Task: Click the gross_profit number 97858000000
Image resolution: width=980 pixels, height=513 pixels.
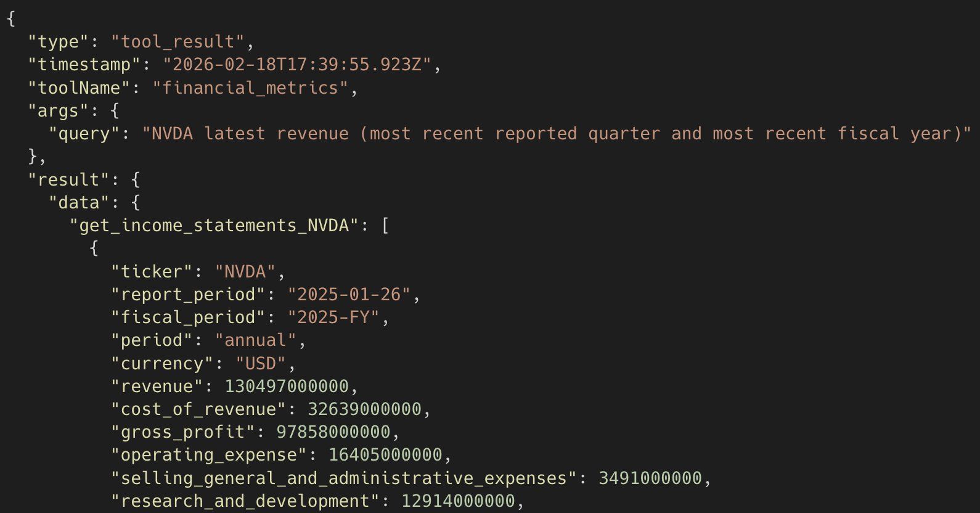Action: coord(333,432)
